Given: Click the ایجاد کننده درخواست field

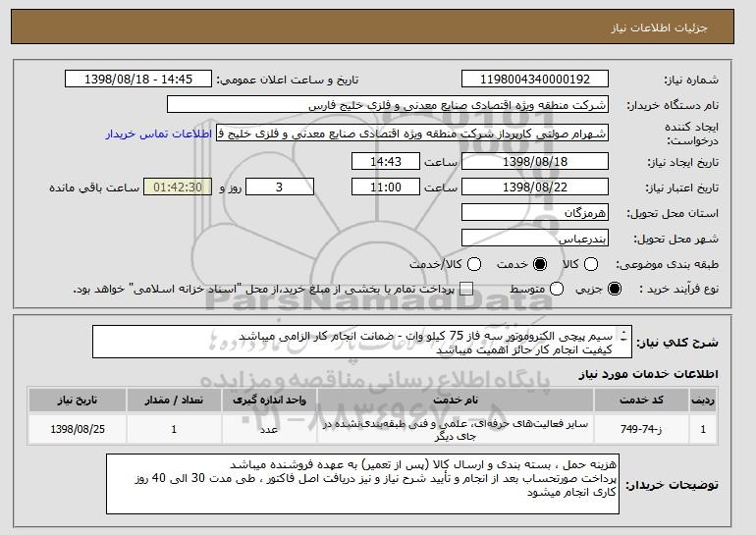Looking at the screenshot, I should pos(412,134).
